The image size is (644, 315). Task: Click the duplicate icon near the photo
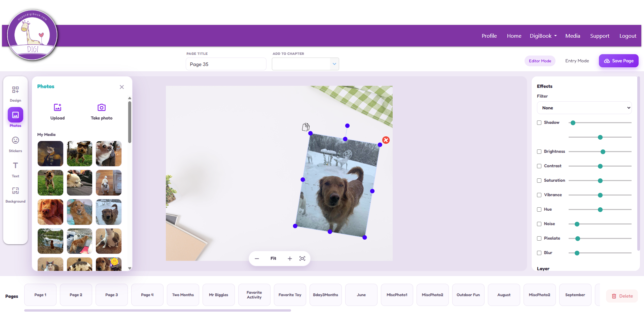point(306,127)
